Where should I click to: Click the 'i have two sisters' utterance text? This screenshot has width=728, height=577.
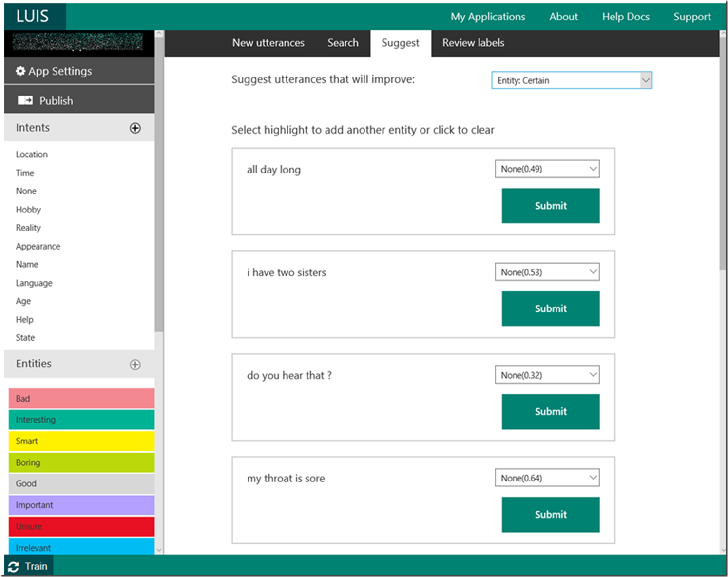[x=287, y=272]
